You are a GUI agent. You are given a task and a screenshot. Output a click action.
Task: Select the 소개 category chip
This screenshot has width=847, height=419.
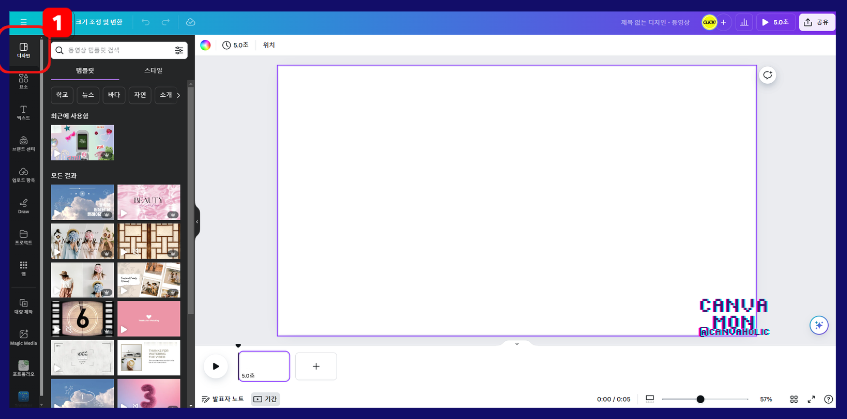pos(164,95)
